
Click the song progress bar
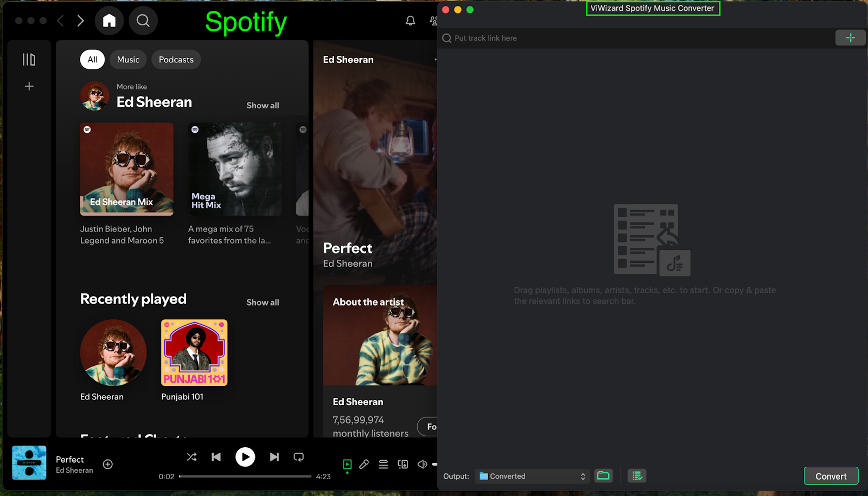click(x=245, y=476)
